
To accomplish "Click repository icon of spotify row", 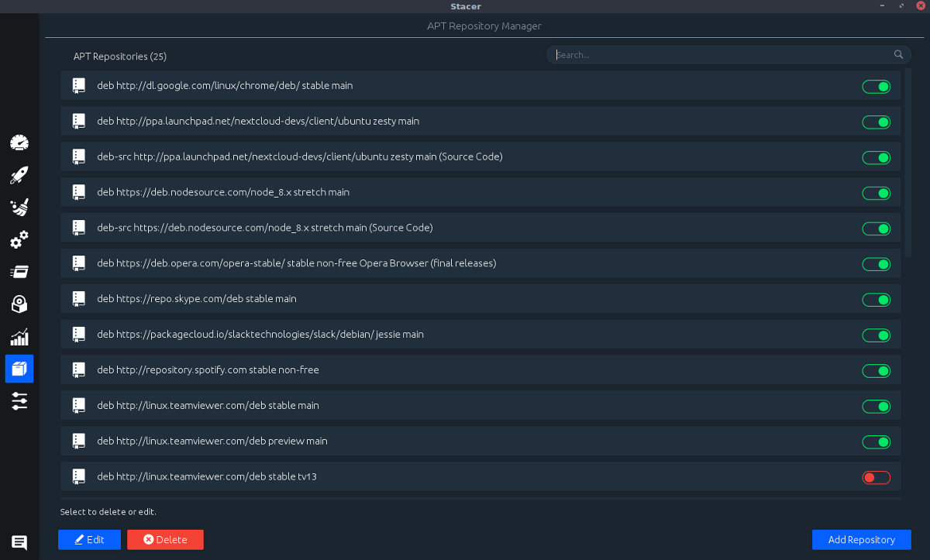I will [78, 370].
